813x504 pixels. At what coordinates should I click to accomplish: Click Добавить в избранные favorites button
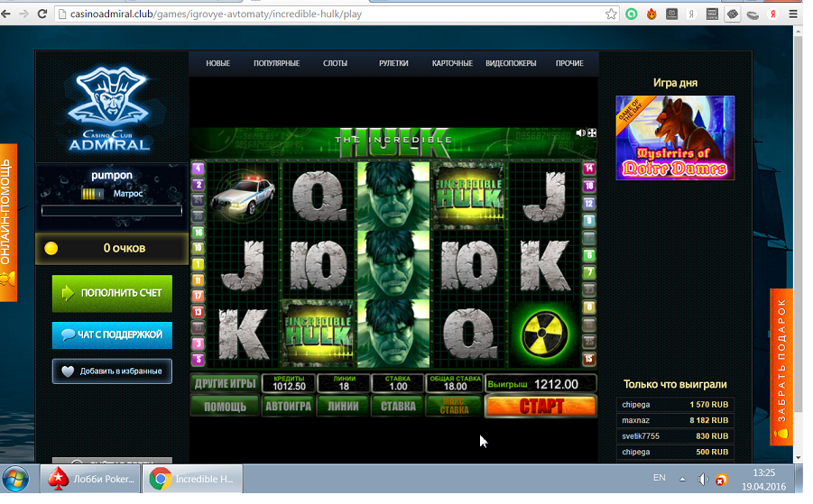[x=112, y=371]
